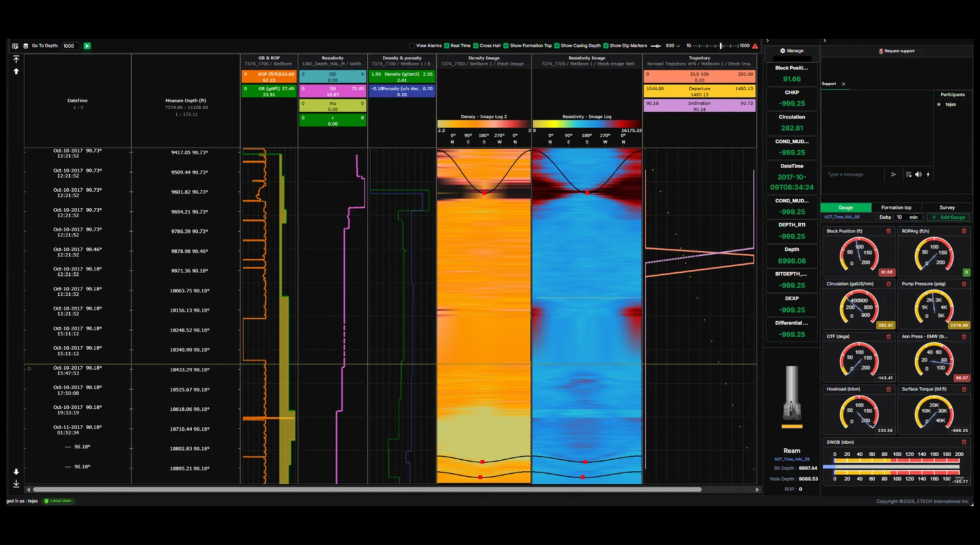Adjust the 10 to 1500 scale slider
Viewport: 980px width, 545px height.
[721, 46]
